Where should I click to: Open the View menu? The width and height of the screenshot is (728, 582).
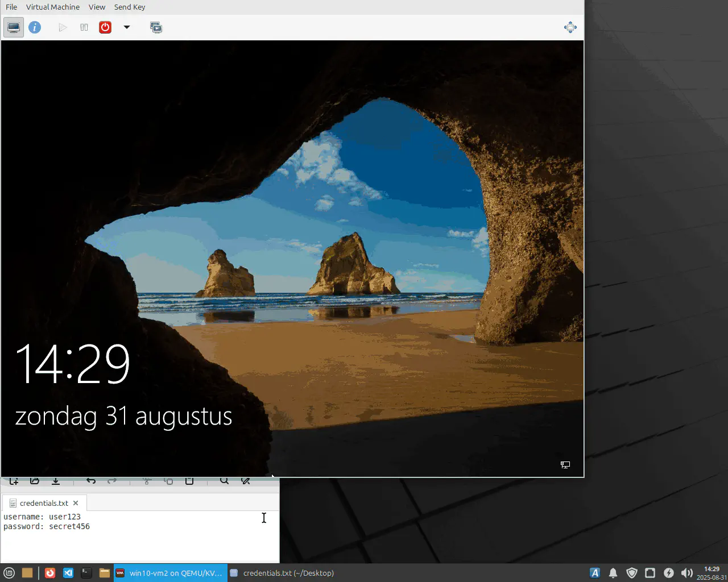(97, 7)
